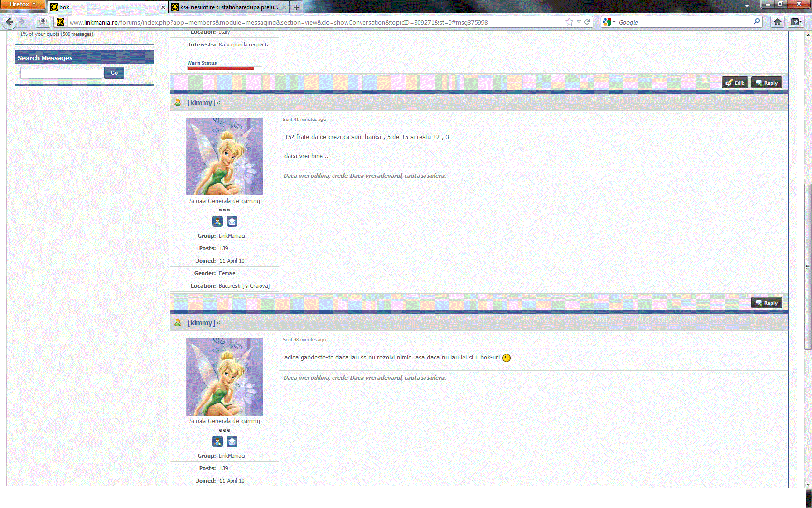Open the Firefox application menu

(x=22, y=4)
